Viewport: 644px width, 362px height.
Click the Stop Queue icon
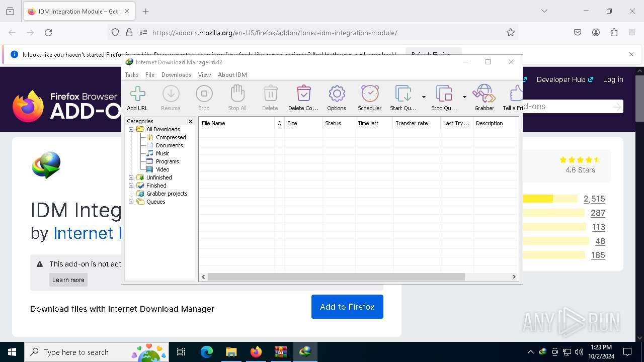[x=444, y=98]
